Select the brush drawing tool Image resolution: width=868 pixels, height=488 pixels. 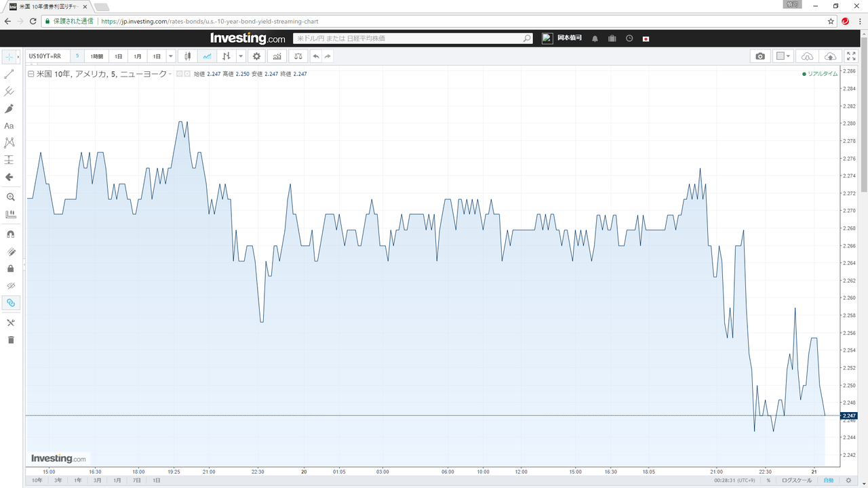[x=9, y=108]
